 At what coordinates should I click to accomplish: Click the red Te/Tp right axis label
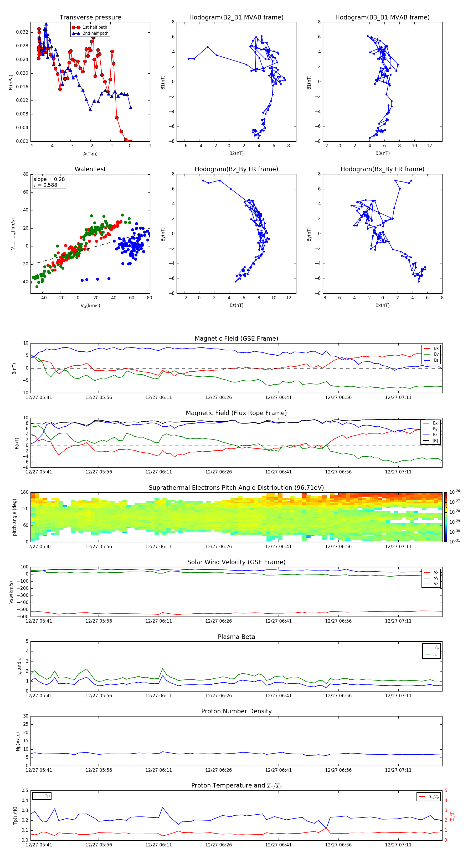point(452,815)
